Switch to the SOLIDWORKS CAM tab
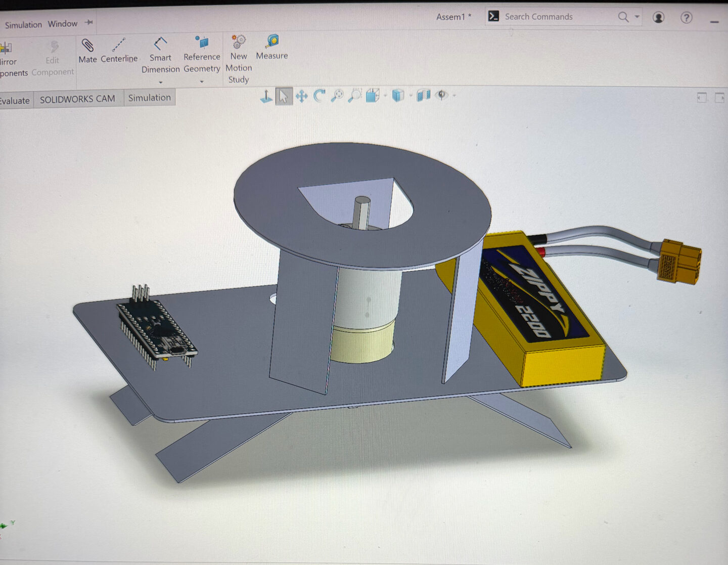The height and width of the screenshot is (565, 728). click(x=77, y=99)
